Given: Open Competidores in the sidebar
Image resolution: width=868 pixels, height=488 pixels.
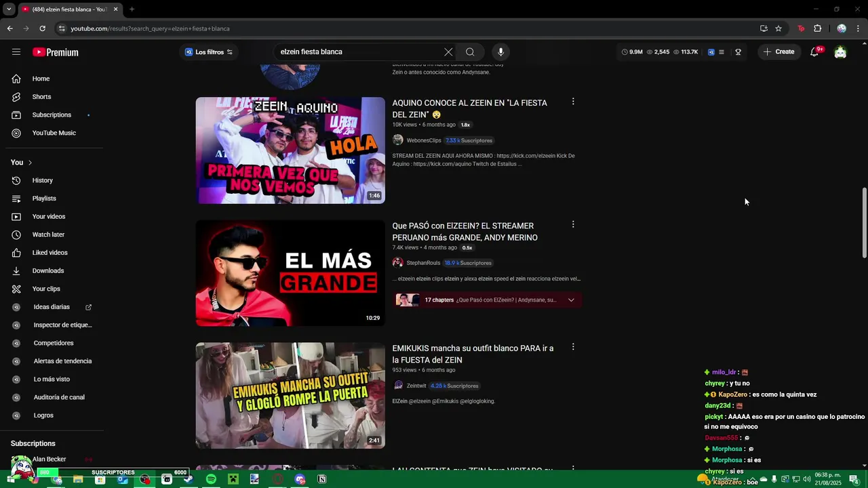Looking at the screenshot, I should click(54, 343).
